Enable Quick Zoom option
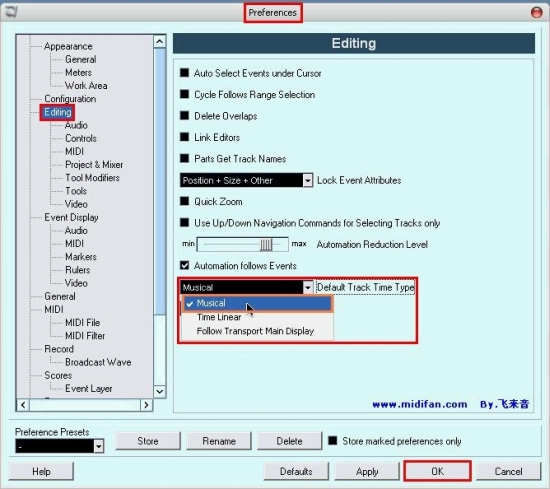This screenshot has width=550, height=489. tap(185, 201)
